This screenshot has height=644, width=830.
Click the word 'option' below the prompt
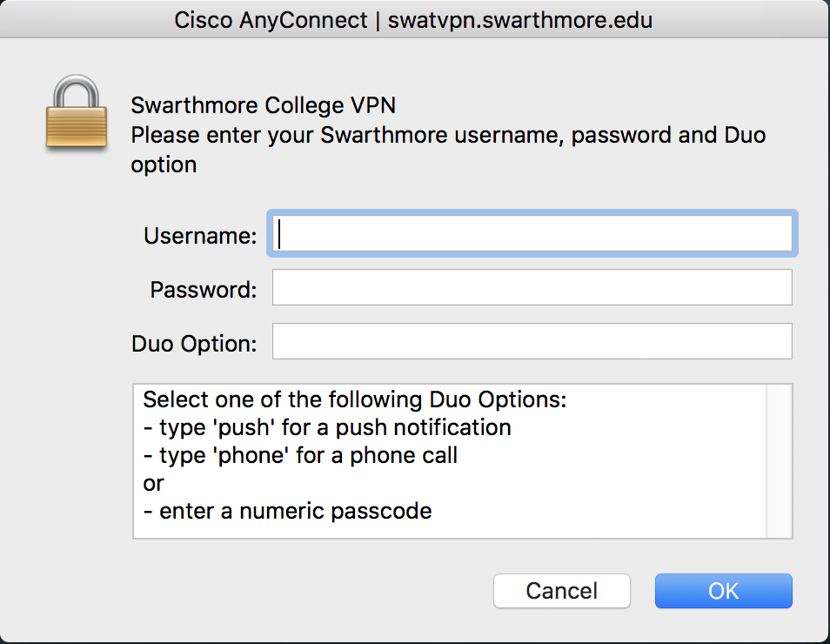tap(164, 164)
